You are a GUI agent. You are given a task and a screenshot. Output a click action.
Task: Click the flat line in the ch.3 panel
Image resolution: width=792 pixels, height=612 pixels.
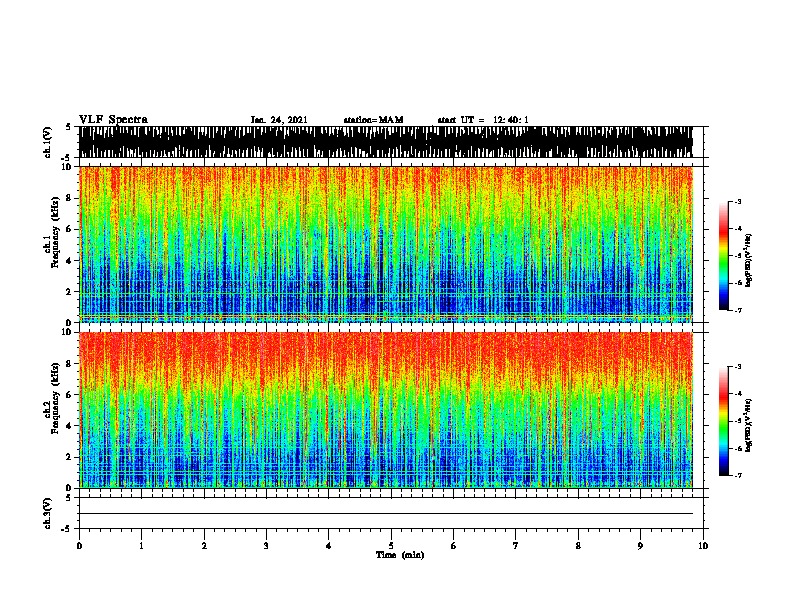coord(386,514)
